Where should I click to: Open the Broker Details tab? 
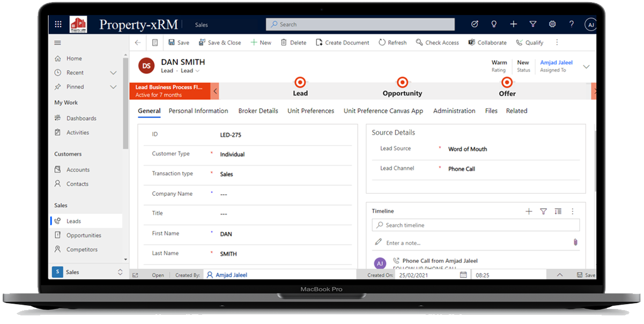click(x=258, y=111)
